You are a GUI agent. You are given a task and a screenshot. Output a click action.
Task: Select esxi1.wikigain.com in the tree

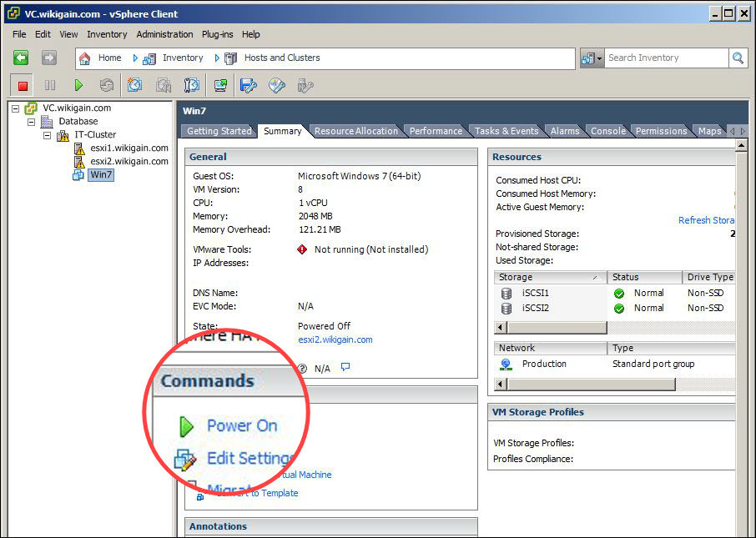point(129,148)
